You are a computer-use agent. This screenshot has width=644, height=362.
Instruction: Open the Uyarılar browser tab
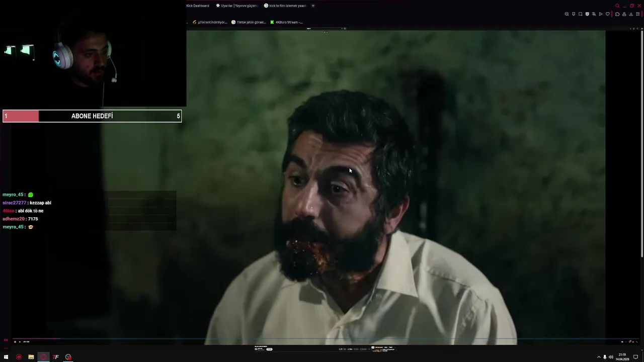pos(236,6)
